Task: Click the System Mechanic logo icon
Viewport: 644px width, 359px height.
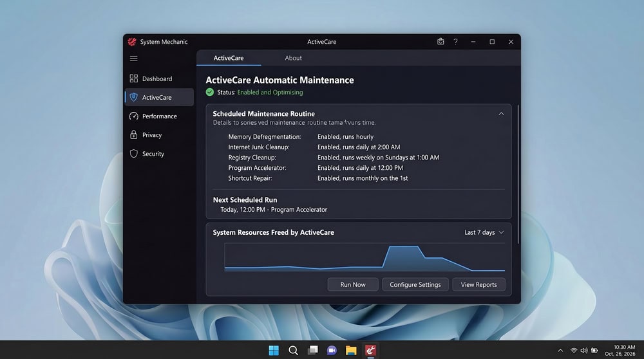Action: point(132,41)
